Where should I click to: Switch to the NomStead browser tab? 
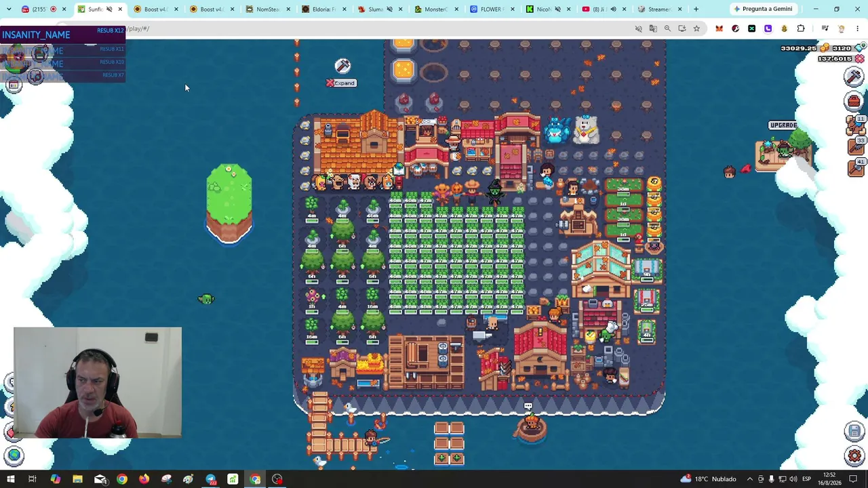click(268, 9)
